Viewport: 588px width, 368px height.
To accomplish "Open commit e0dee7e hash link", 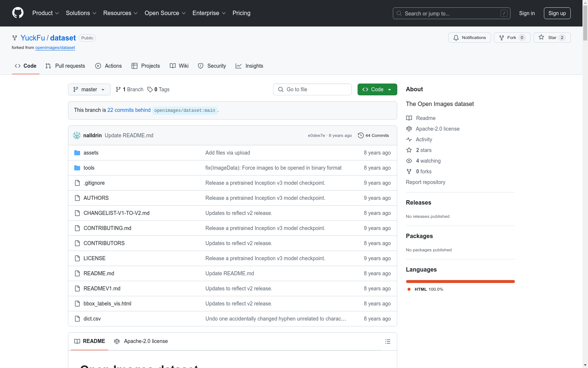I will pyautogui.click(x=316, y=135).
